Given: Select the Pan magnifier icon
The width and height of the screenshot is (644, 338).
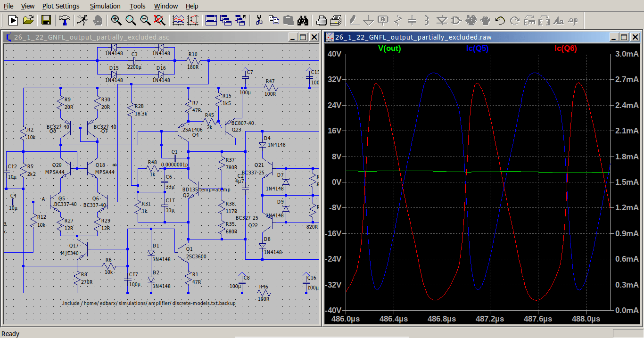Looking at the screenshot, I should 131,20.
